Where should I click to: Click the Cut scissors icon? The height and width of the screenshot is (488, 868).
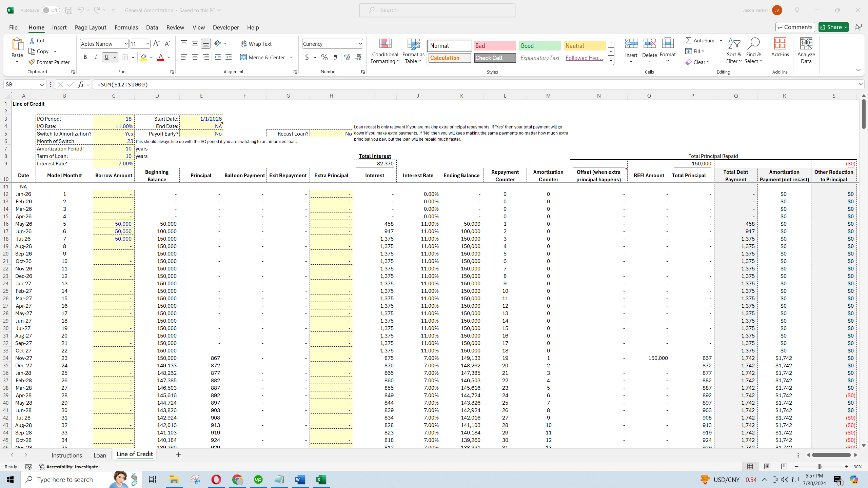pos(32,40)
